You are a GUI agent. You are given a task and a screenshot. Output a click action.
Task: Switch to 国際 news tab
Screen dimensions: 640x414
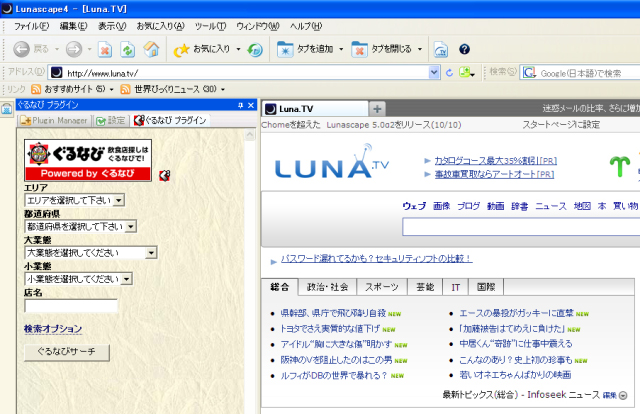pos(486,287)
